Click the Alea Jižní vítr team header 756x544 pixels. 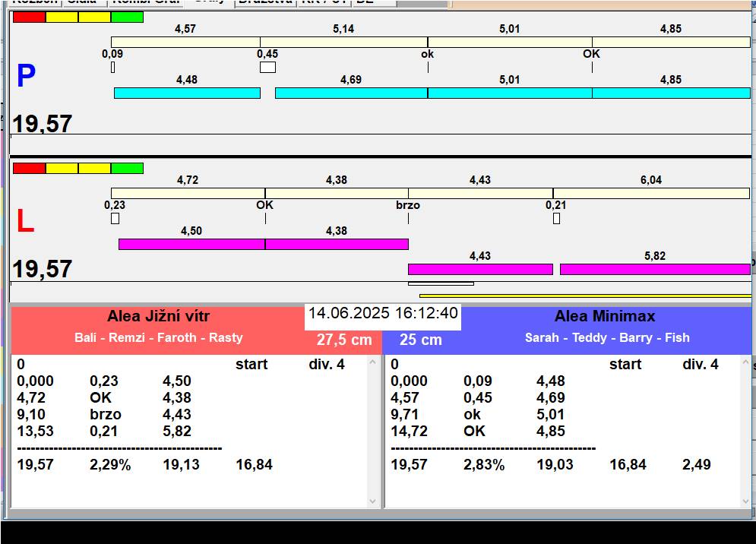click(x=158, y=317)
